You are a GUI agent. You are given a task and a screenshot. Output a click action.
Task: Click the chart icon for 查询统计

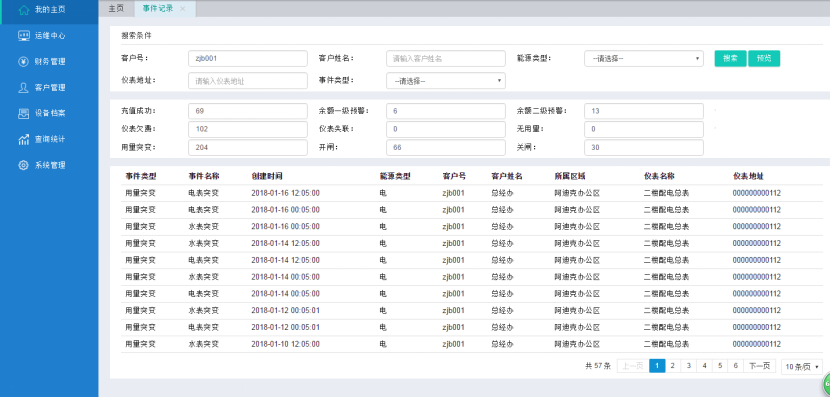23,139
